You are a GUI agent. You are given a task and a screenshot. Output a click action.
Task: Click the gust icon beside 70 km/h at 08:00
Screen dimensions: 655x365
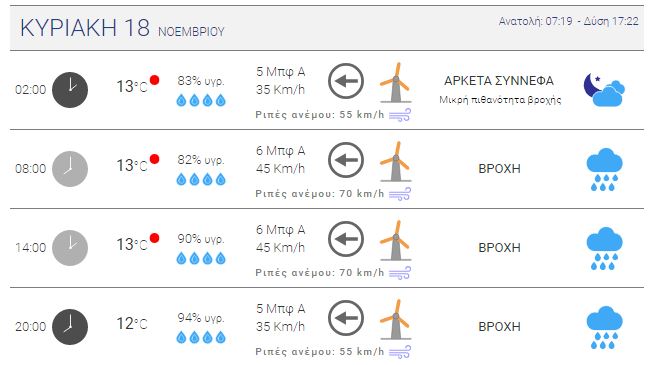coord(400,194)
